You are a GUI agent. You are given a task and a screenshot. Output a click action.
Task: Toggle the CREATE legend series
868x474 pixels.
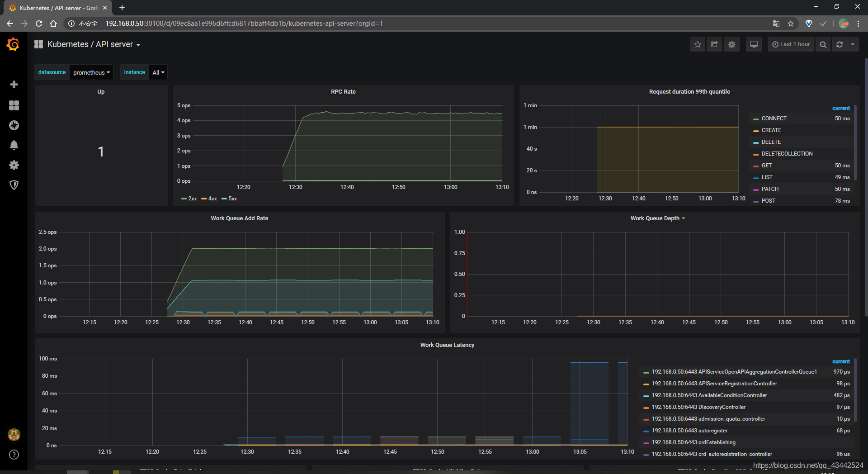pyautogui.click(x=771, y=130)
